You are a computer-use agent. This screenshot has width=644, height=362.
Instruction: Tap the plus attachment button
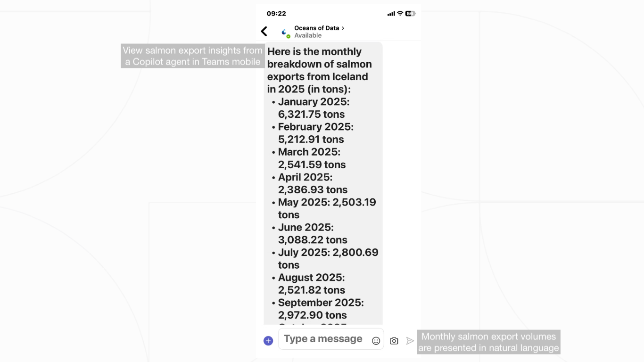(x=268, y=341)
